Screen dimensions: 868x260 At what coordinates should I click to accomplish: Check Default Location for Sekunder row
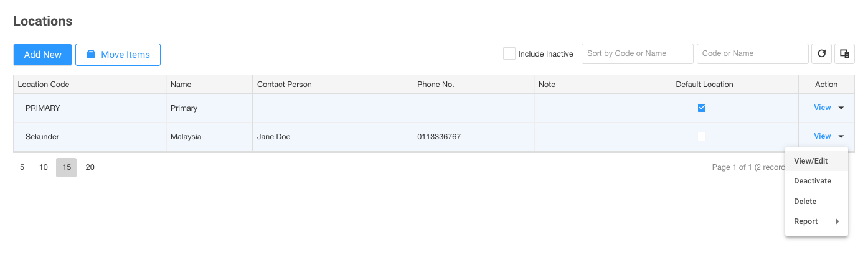(702, 136)
